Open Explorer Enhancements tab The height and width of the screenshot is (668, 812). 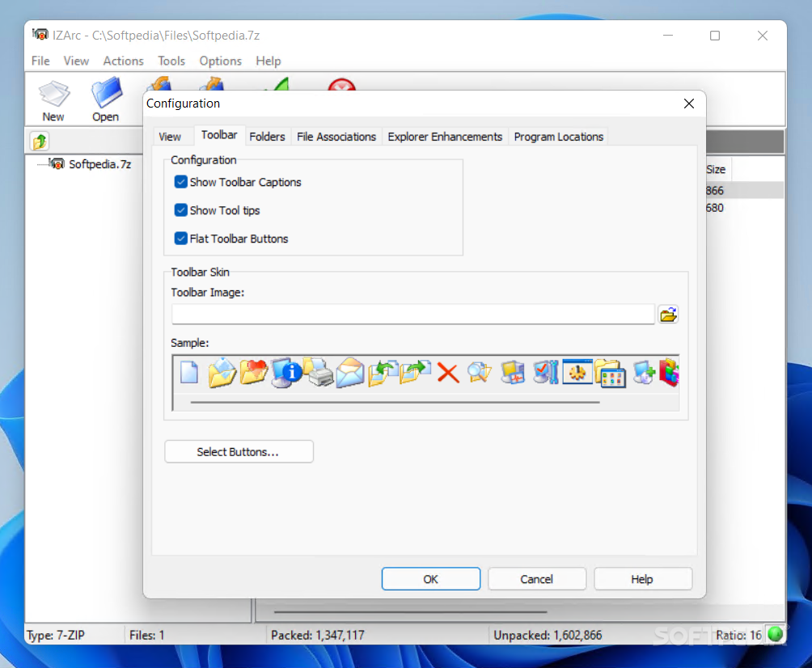pyautogui.click(x=445, y=137)
